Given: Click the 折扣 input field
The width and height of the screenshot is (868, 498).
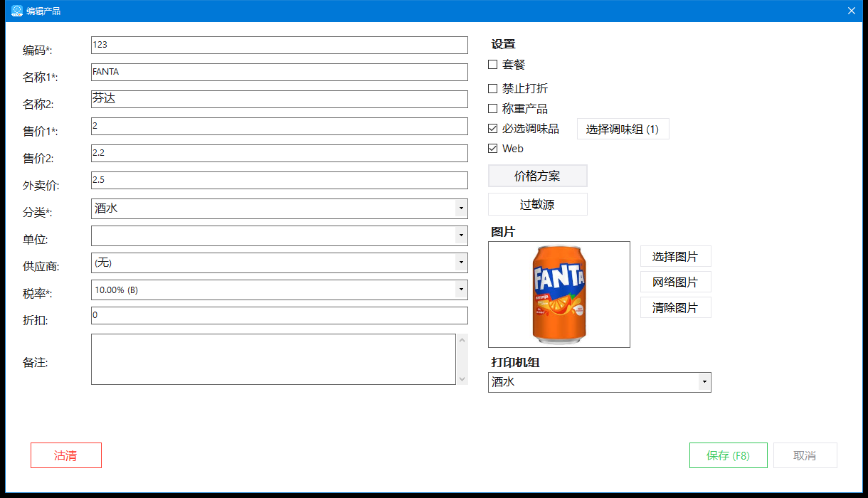Looking at the screenshot, I should pyautogui.click(x=280, y=315).
